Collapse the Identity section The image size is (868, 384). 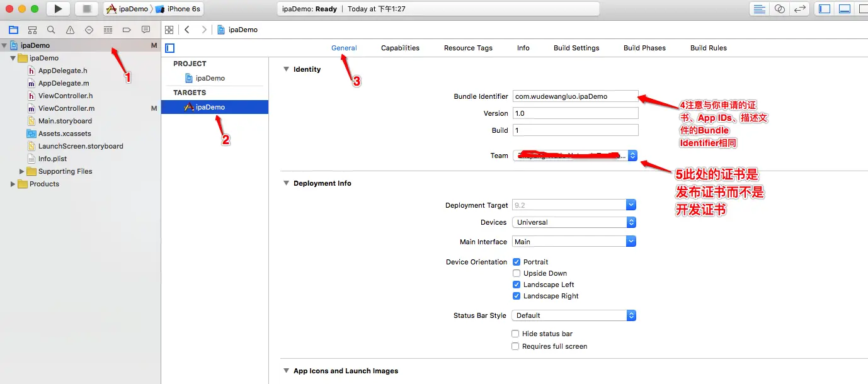[x=286, y=69]
